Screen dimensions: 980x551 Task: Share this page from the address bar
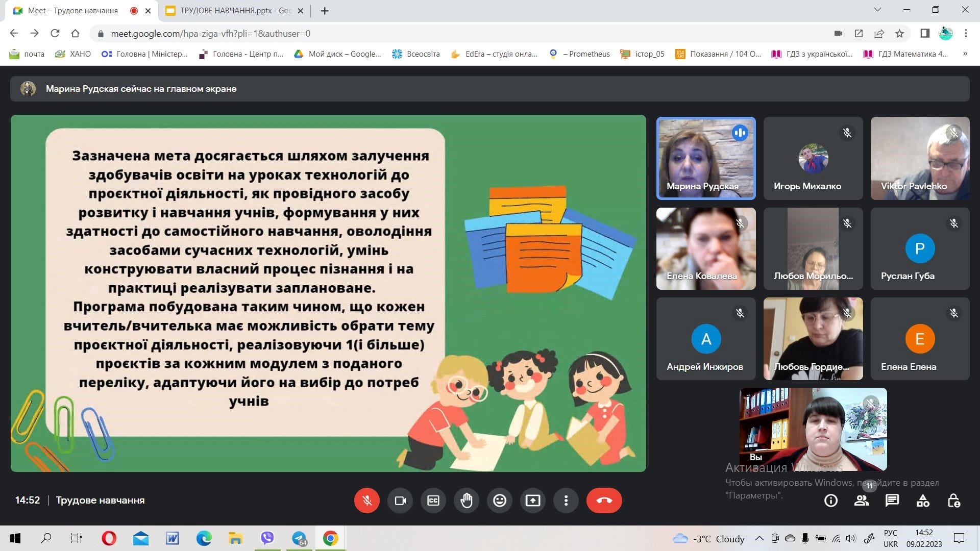(879, 34)
